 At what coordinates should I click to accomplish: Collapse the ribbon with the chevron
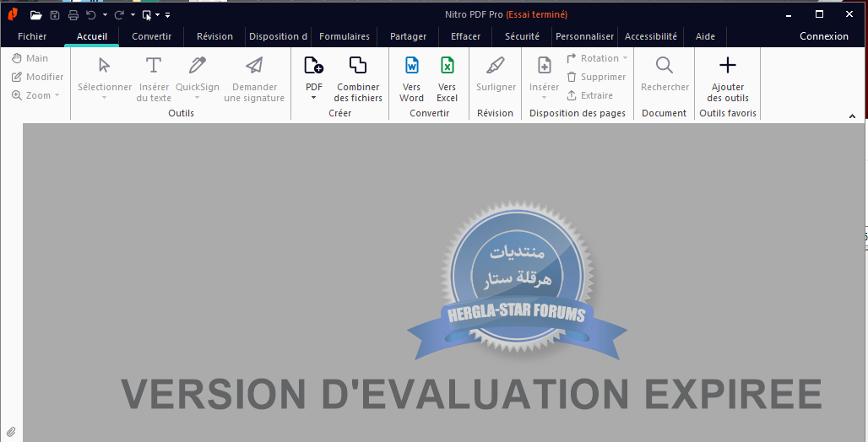point(852,116)
